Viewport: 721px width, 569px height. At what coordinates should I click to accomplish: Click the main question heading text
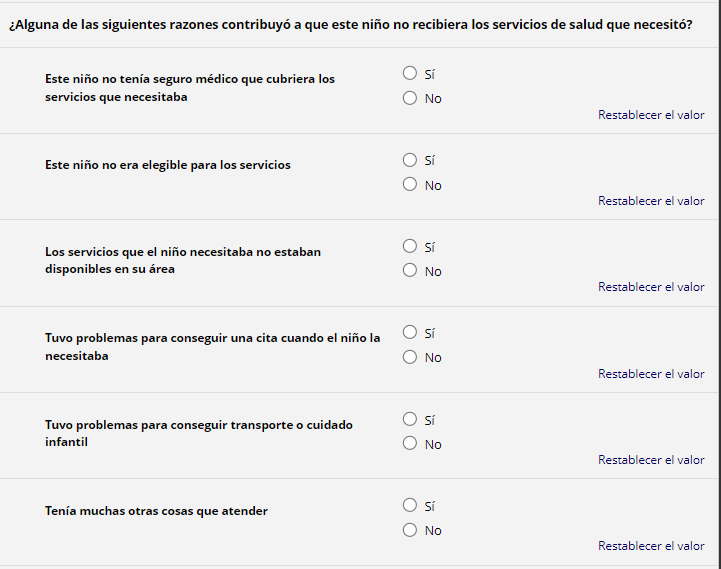click(350, 25)
